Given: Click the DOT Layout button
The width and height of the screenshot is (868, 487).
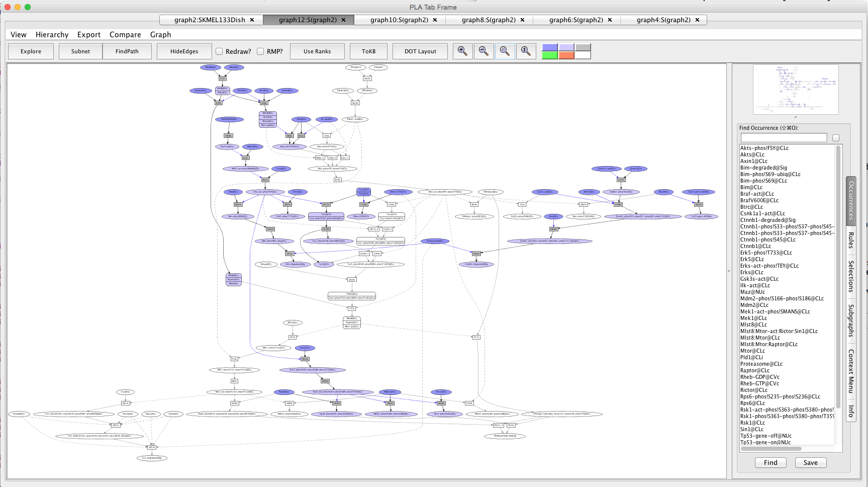Looking at the screenshot, I should 421,51.
